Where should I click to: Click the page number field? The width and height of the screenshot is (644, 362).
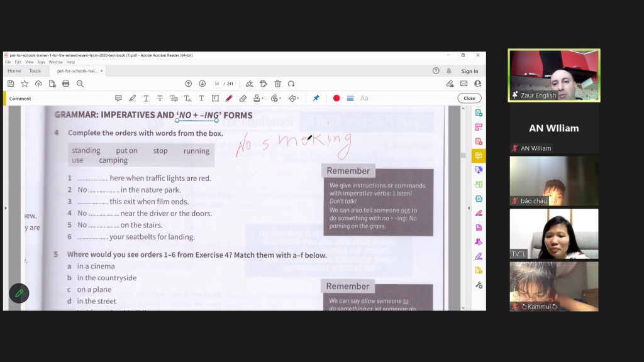tap(217, 84)
